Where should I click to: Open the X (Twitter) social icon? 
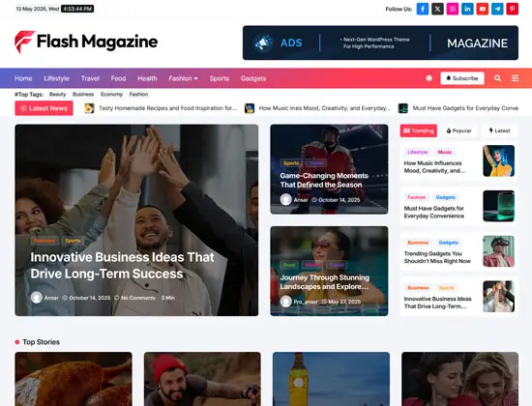point(437,9)
